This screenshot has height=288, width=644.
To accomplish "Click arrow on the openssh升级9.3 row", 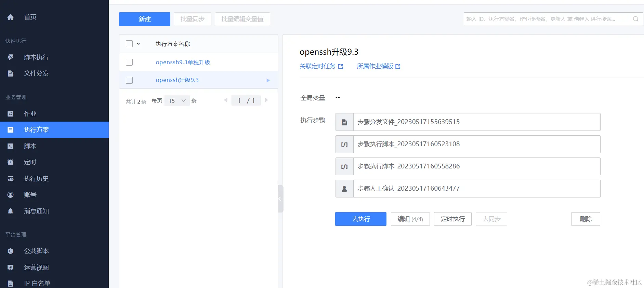I will click(268, 80).
